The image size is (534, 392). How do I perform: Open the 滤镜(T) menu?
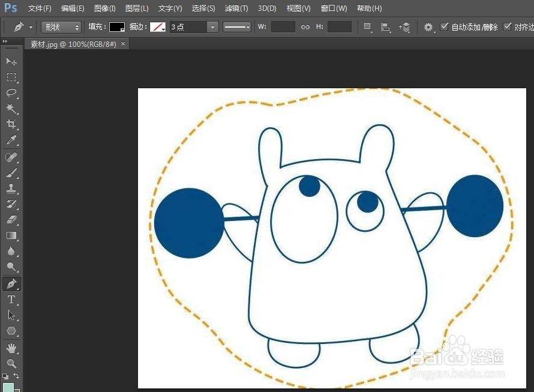tap(236, 8)
